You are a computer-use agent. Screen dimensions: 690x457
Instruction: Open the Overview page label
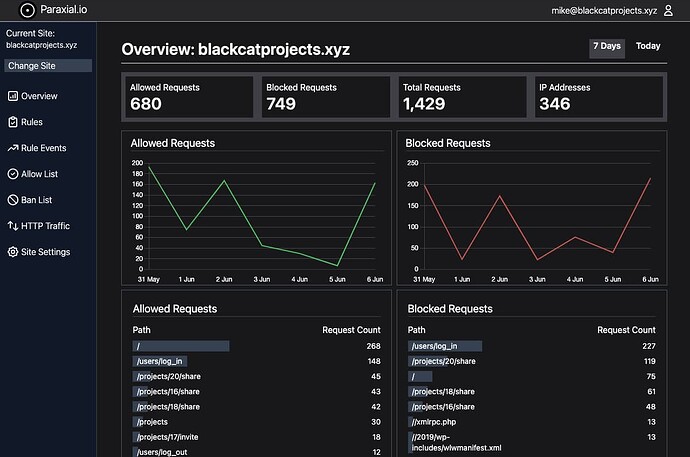(39, 96)
